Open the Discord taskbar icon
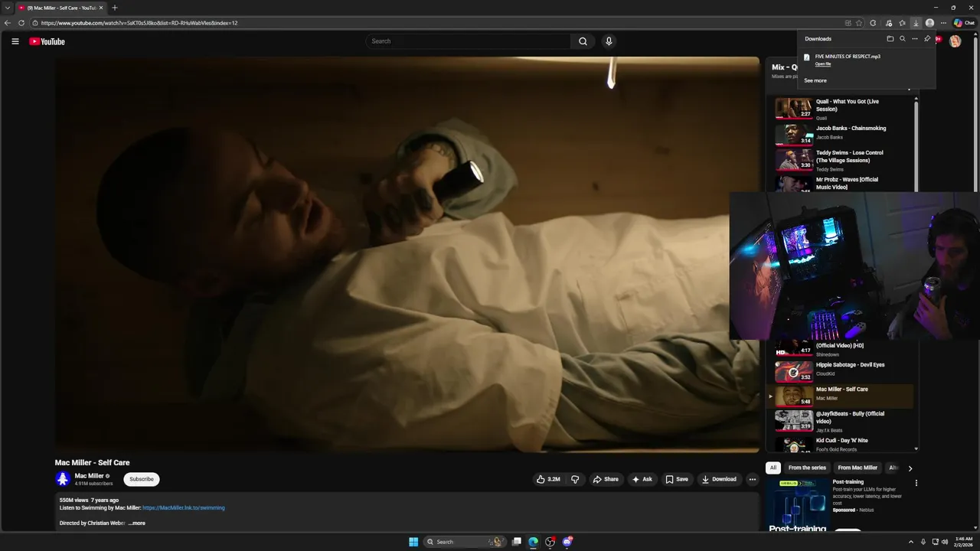Screen dimensions: 980x551 tap(567, 542)
